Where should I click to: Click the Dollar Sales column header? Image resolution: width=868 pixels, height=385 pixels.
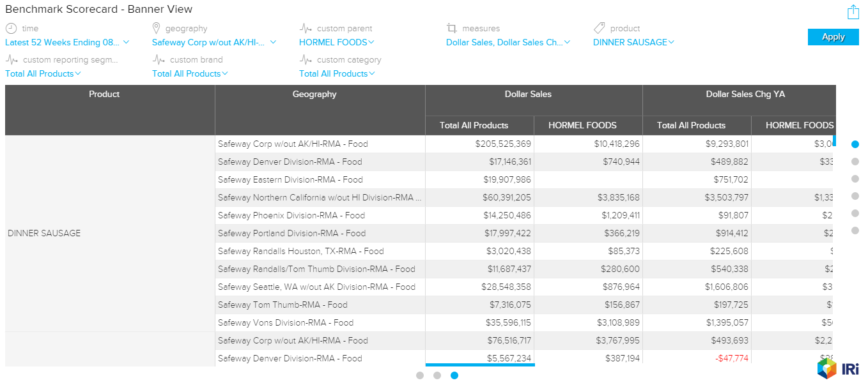pos(527,94)
